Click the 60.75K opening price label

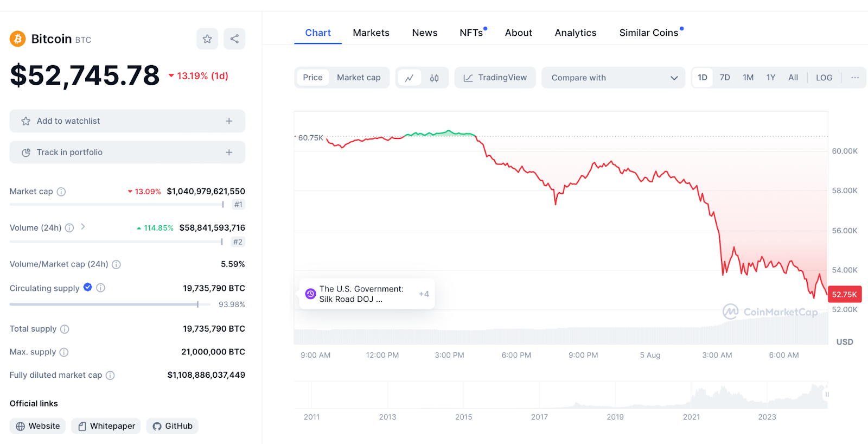click(310, 138)
